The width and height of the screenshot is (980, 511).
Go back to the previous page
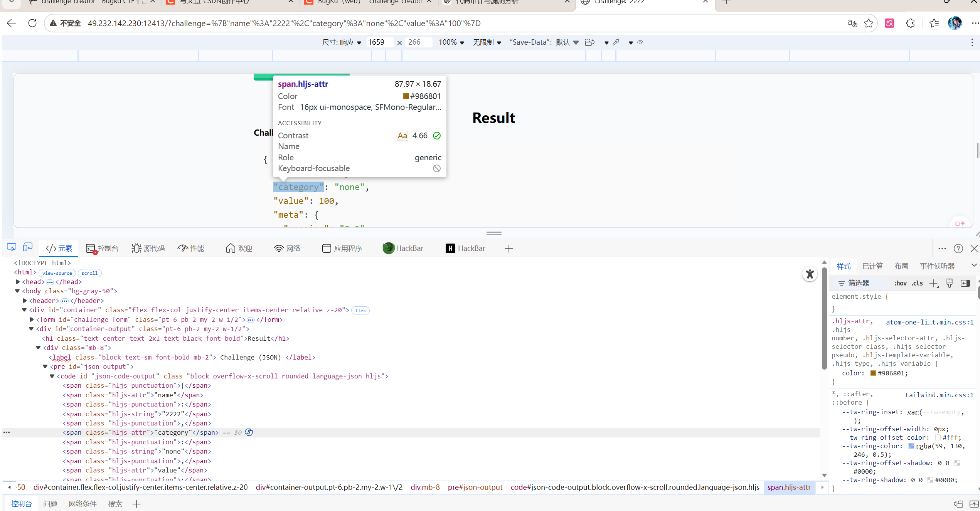click(12, 23)
